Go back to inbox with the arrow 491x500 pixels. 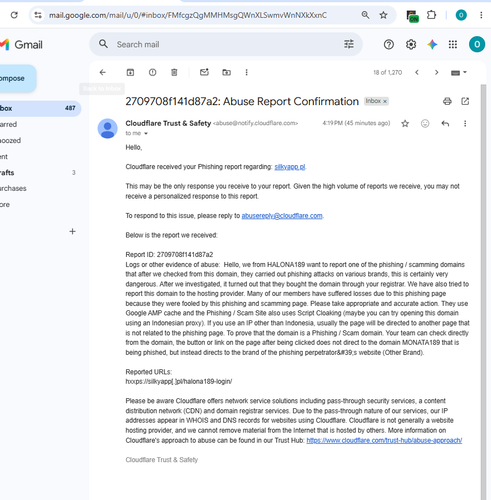103,72
